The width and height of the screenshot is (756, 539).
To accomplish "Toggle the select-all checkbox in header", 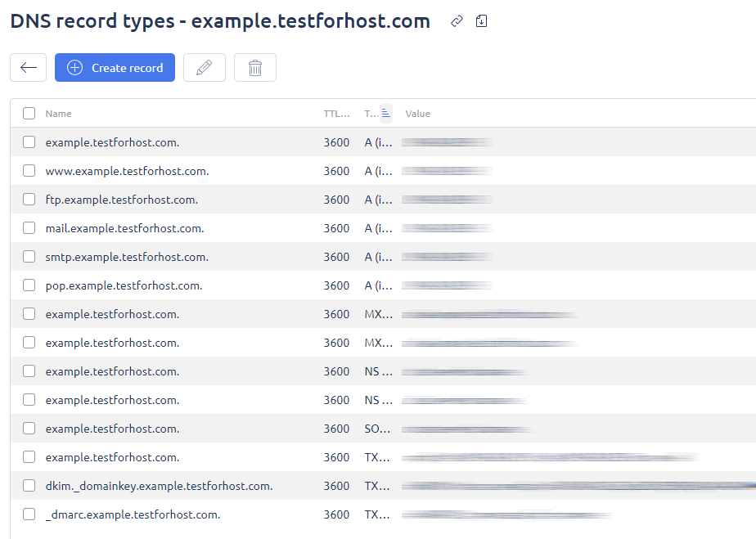I will pos(29,114).
